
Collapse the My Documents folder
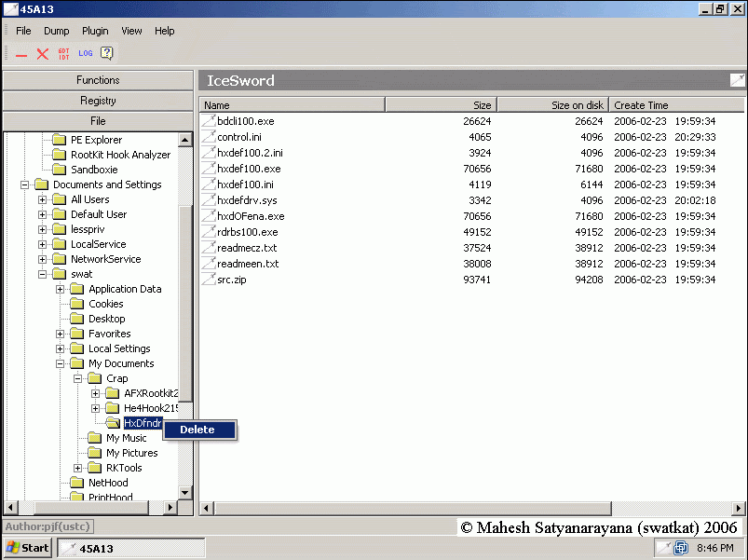(x=61, y=363)
